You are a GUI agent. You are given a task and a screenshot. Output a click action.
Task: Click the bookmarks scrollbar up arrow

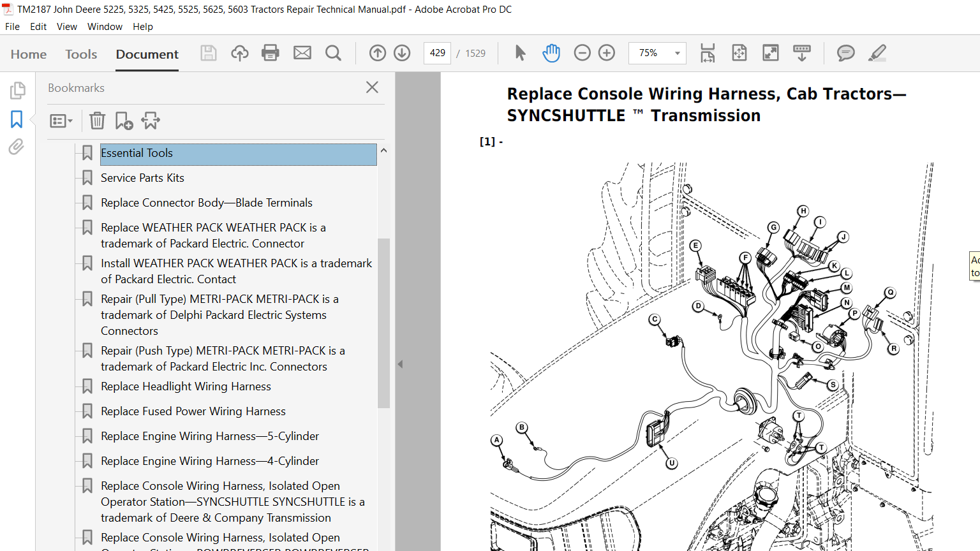[383, 151]
